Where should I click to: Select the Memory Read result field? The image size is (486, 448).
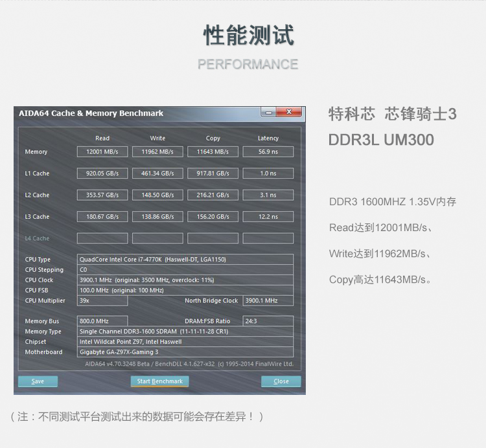[x=102, y=151]
